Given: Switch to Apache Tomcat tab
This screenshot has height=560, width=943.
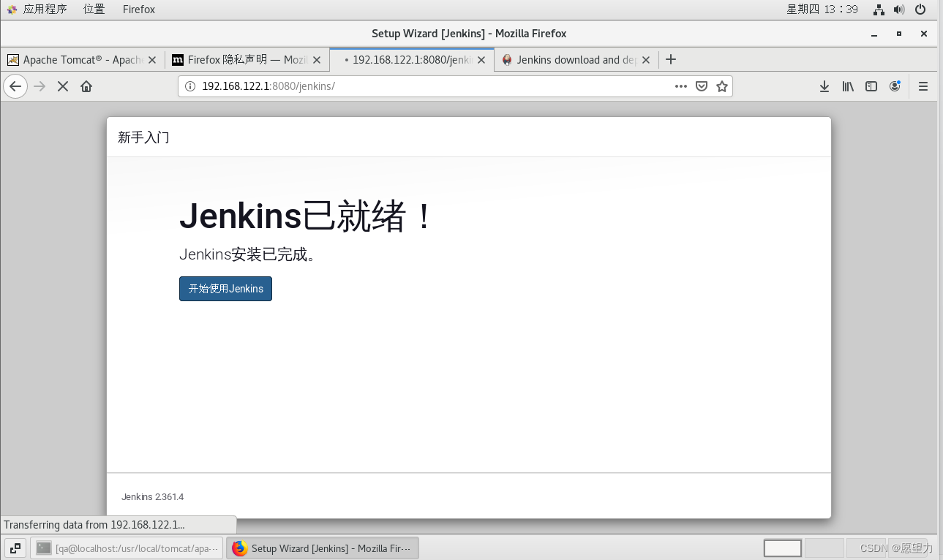Looking at the screenshot, I should coord(83,60).
